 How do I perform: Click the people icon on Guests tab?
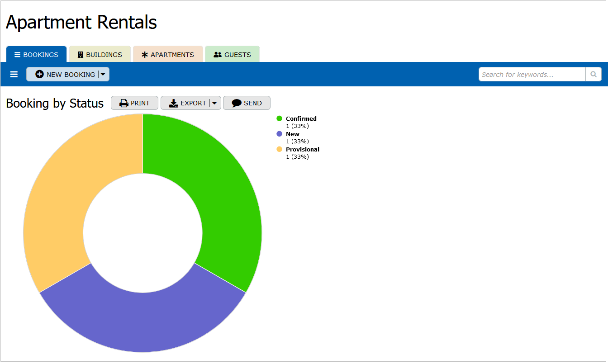[x=218, y=55]
